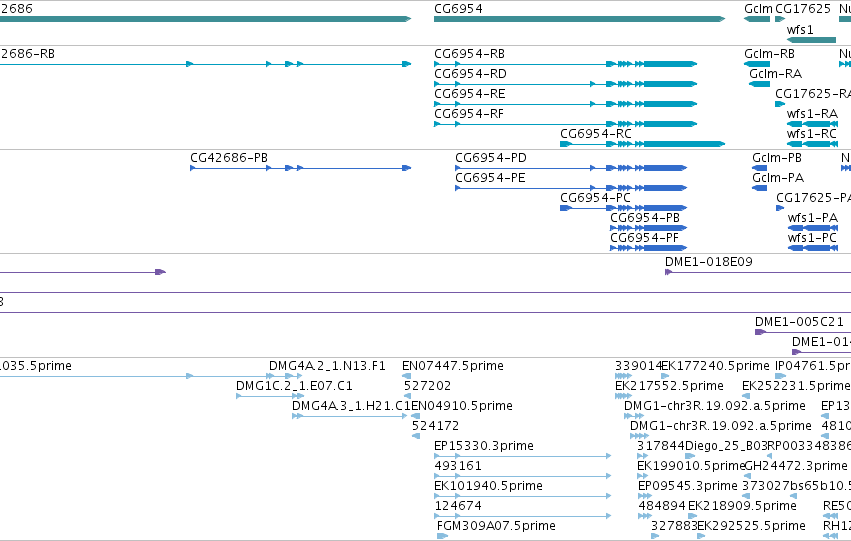Select the CG6954 gene bar
This screenshot has height=541, width=851.
[579, 19]
